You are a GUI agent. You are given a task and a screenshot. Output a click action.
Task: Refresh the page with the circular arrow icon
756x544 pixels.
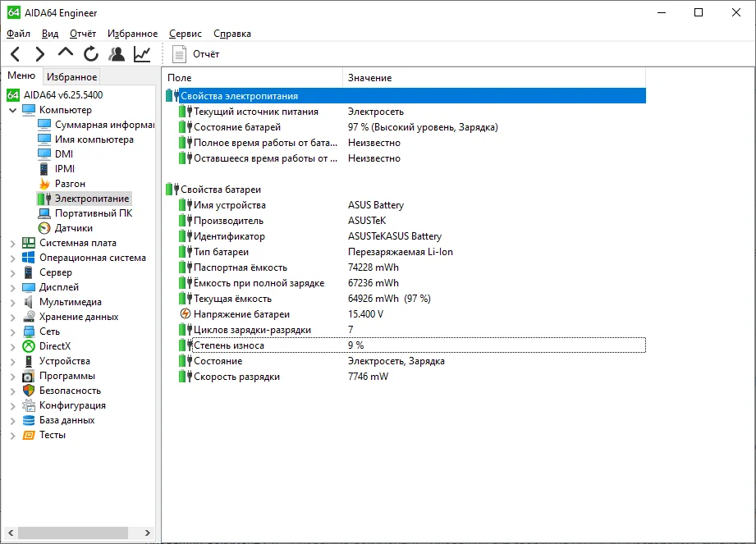(x=90, y=54)
